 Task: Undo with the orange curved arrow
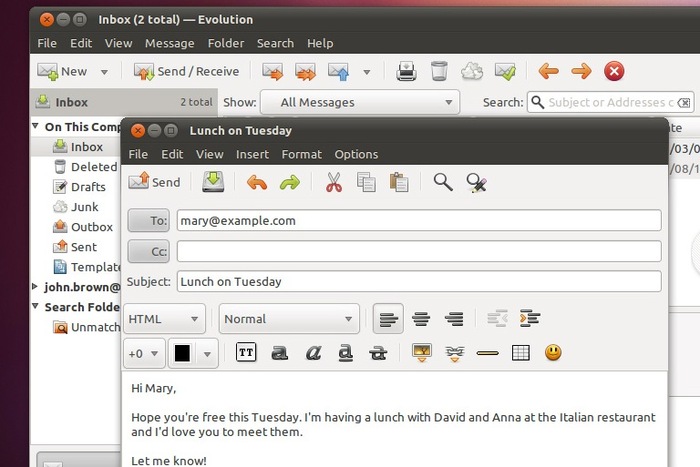point(257,183)
